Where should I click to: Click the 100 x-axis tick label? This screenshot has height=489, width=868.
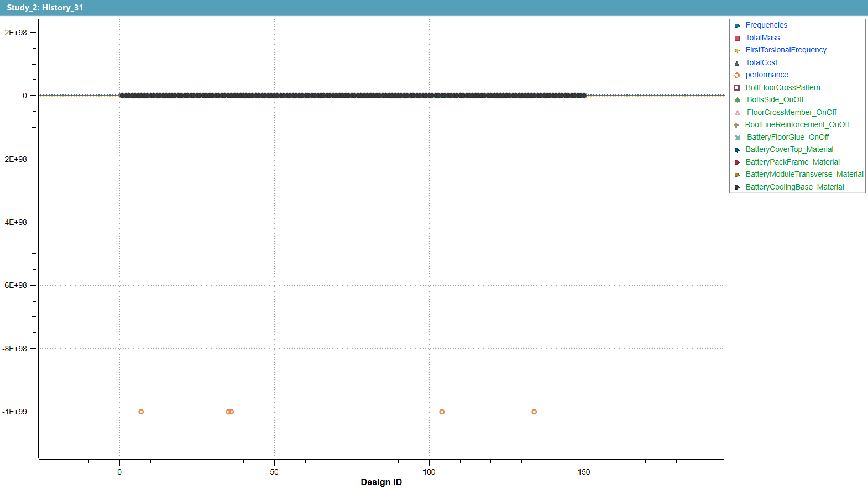tap(429, 472)
